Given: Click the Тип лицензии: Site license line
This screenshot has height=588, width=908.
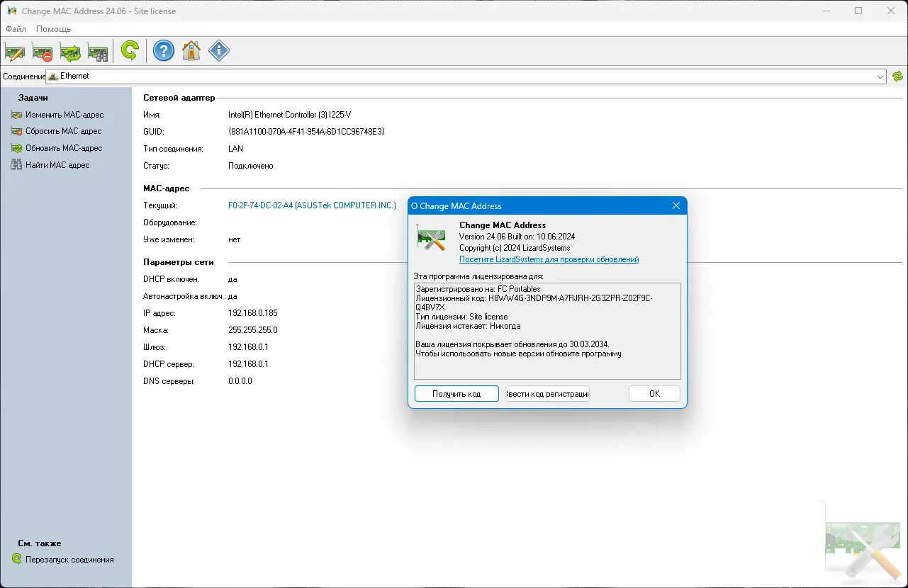Looking at the screenshot, I should (x=461, y=317).
